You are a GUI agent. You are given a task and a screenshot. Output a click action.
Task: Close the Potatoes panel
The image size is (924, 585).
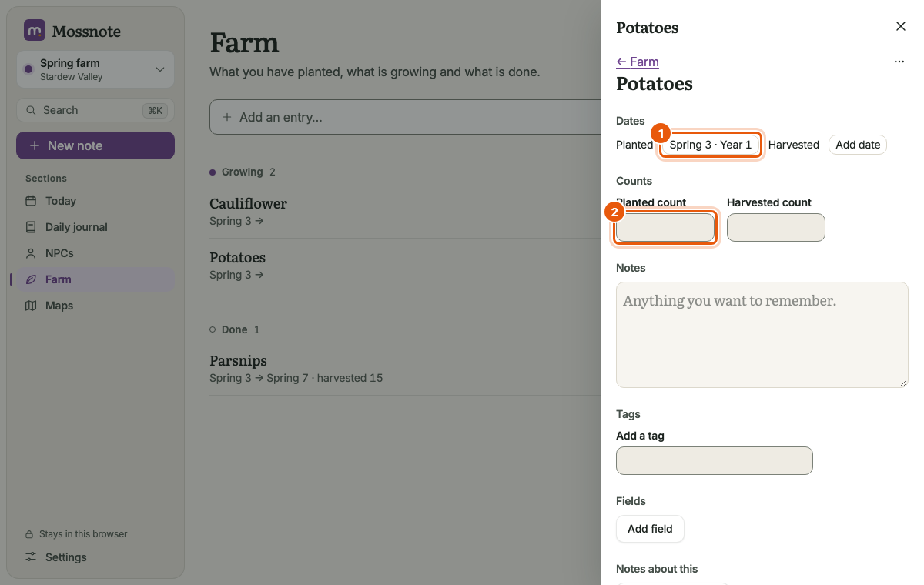pos(901,26)
